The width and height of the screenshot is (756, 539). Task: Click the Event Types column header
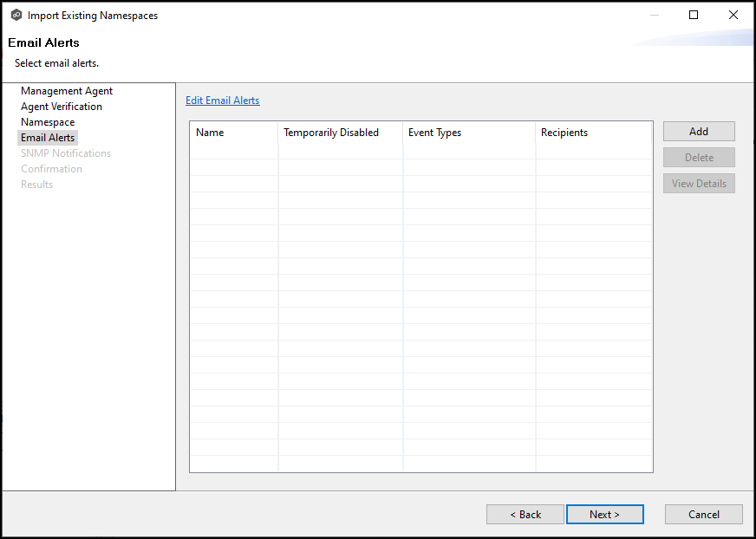(x=434, y=133)
